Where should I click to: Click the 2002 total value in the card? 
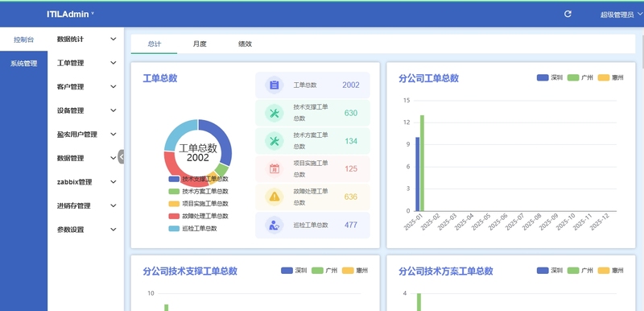(351, 85)
